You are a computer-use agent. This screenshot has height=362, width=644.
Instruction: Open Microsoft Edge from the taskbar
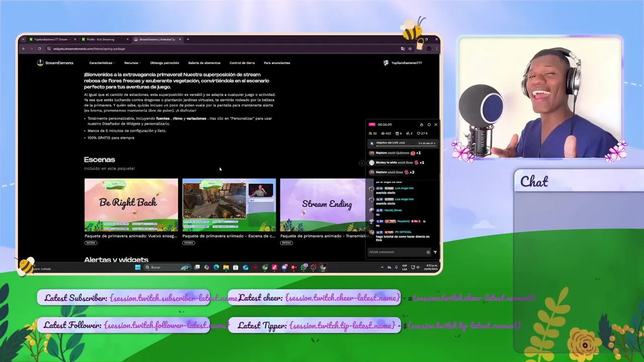[x=216, y=267]
